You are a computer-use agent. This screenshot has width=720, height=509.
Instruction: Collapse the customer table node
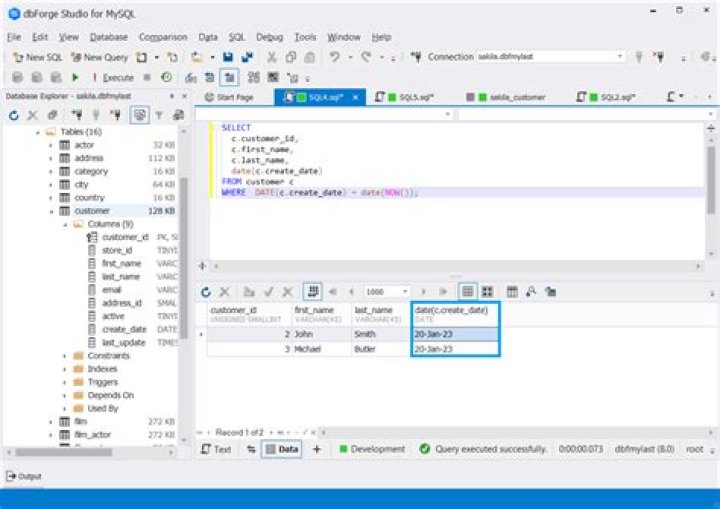click(50, 211)
